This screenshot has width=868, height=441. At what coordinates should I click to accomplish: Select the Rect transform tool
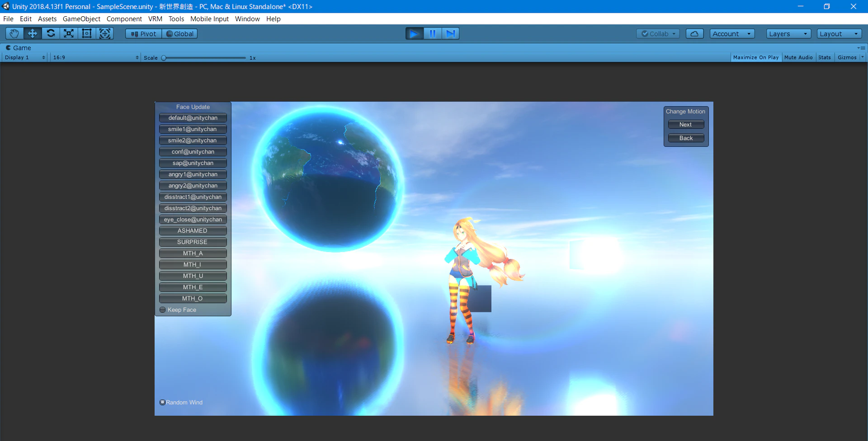coord(87,33)
